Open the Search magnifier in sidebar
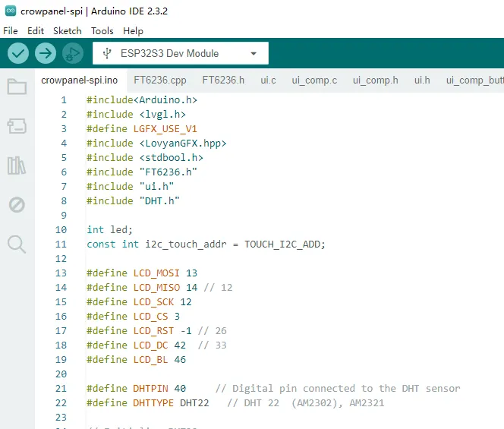 [x=17, y=244]
